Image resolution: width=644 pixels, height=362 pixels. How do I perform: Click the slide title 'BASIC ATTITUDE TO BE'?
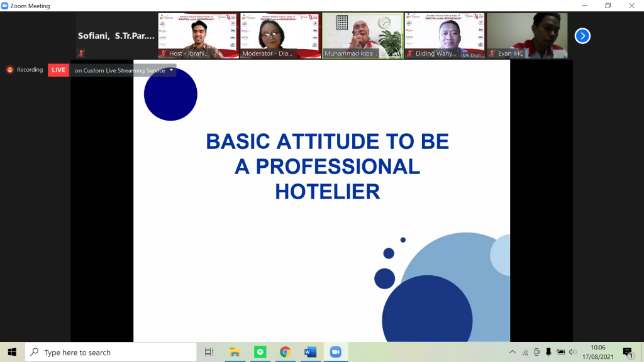327,141
